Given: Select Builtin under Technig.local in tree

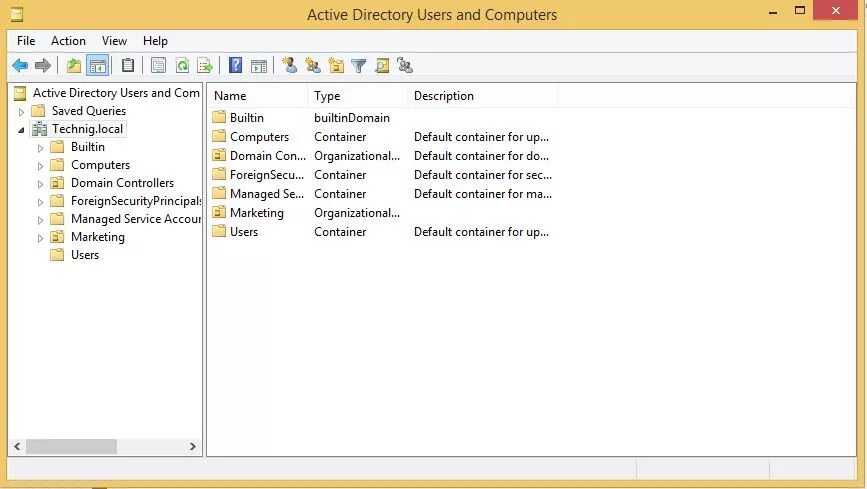Looking at the screenshot, I should (x=87, y=147).
